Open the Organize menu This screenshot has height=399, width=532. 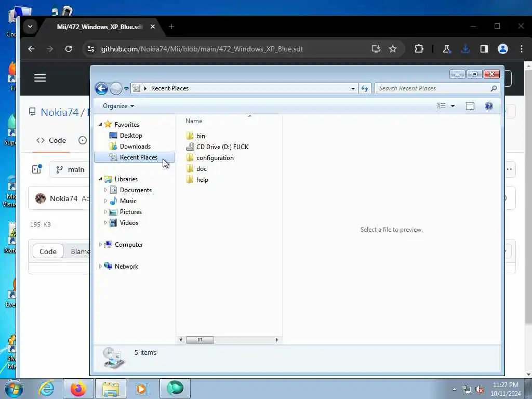118,106
